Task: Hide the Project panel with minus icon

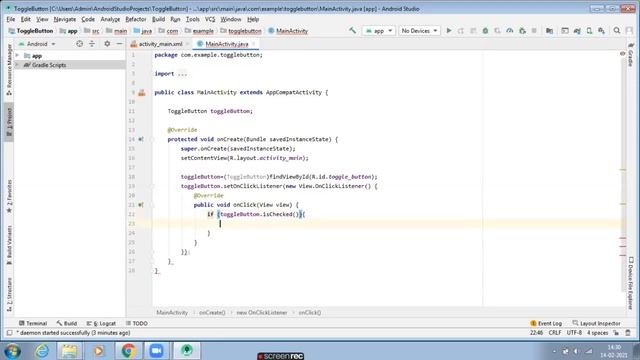Action: coord(119,44)
